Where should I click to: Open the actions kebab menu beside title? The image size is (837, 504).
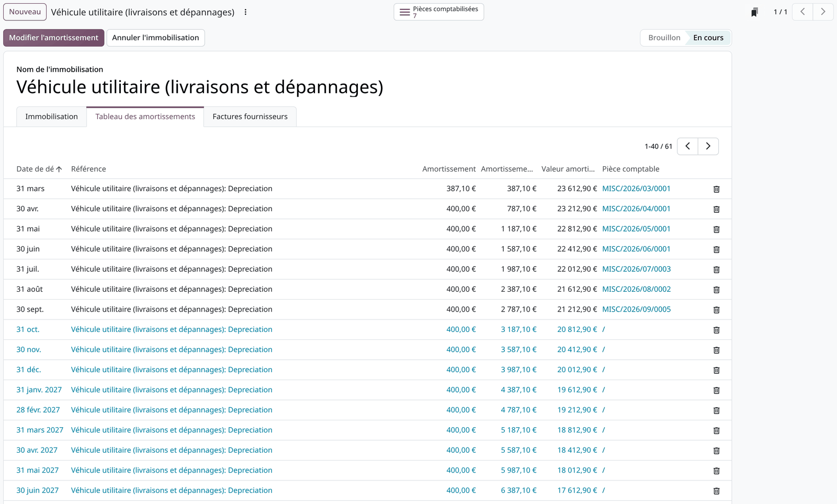pyautogui.click(x=245, y=12)
